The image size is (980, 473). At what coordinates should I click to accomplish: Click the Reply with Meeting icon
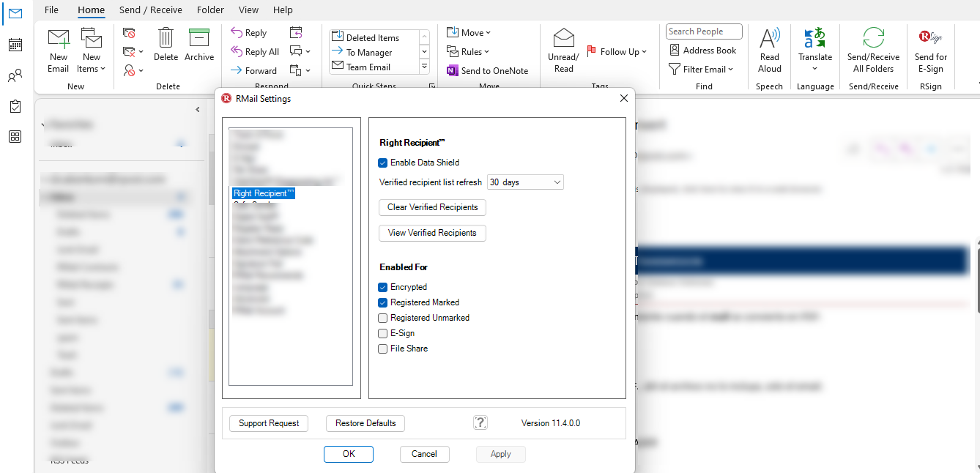point(296,32)
